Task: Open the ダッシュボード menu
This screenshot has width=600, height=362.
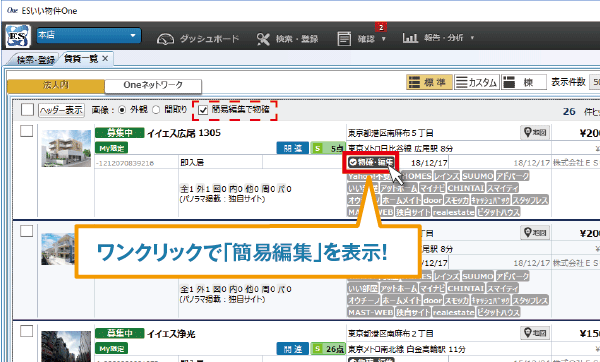Action: [x=198, y=39]
